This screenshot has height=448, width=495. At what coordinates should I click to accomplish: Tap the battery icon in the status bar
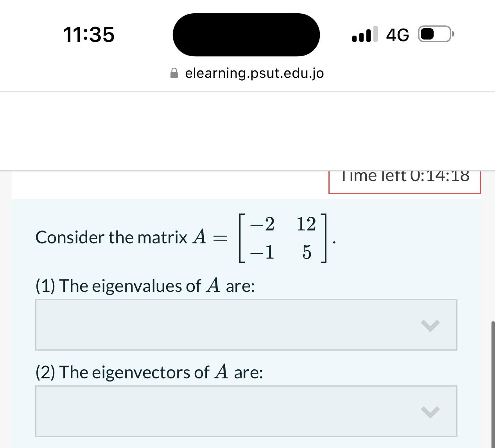tap(433, 34)
